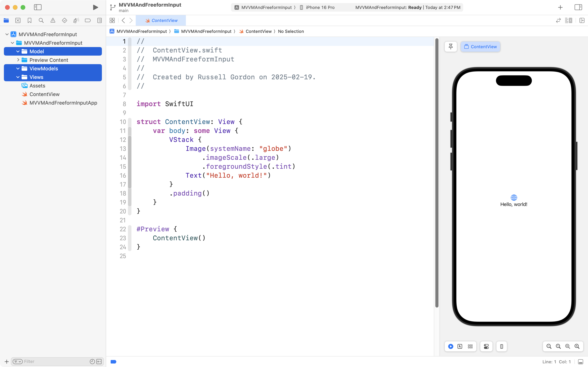Click the navigator Filter field

tap(56, 361)
